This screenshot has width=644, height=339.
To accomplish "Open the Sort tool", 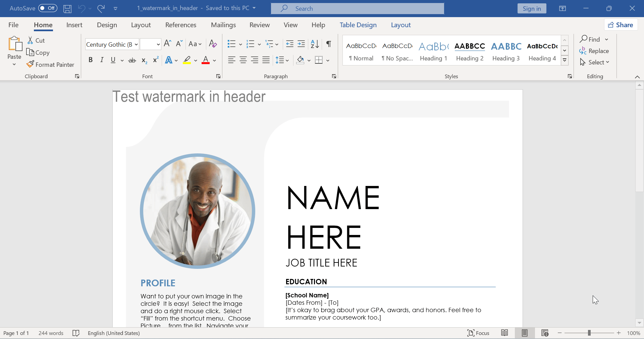I will point(314,44).
